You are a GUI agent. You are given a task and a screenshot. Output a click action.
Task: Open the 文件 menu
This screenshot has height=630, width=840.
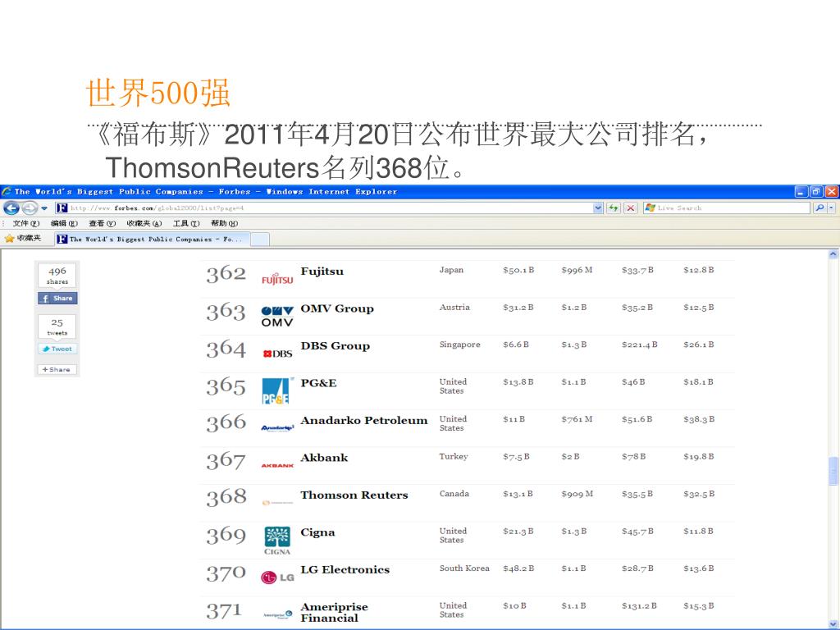click(25, 223)
